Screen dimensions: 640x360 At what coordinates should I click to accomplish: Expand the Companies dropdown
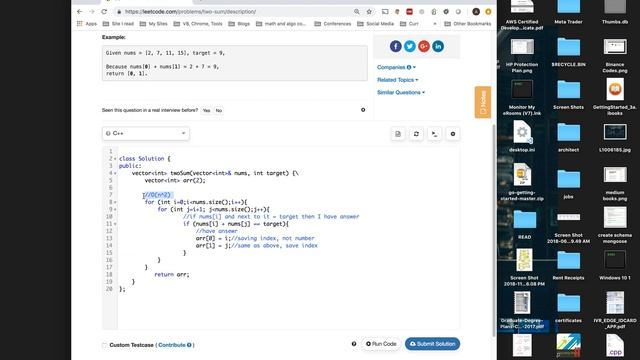coord(396,67)
